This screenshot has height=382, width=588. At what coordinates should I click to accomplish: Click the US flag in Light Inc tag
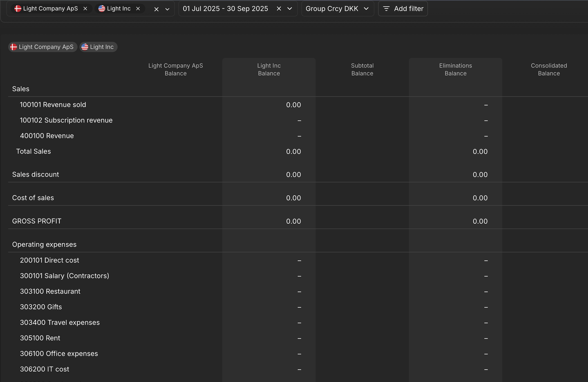pyautogui.click(x=85, y=47)
